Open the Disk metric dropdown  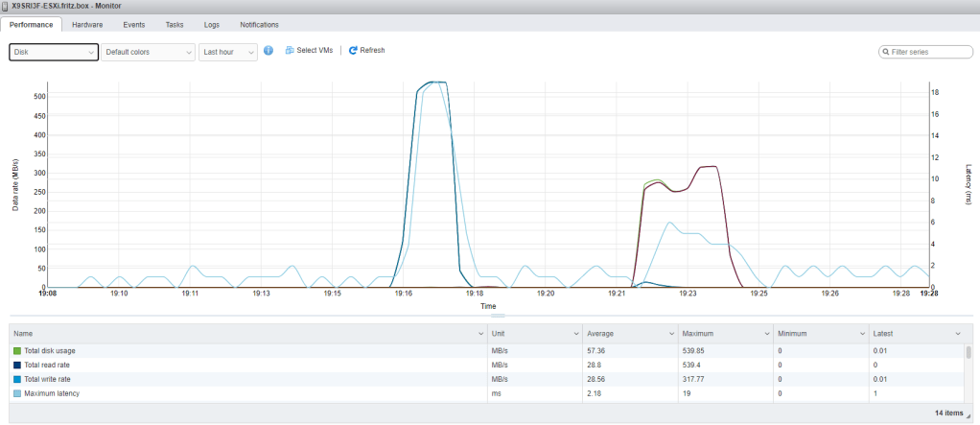click(54, 52)
